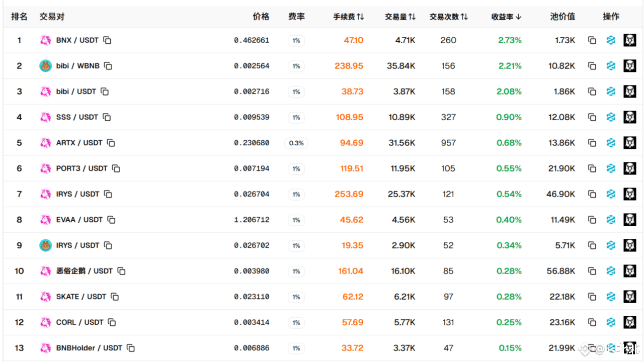The height and width of the screenshot is (362, 644).
Task: Open the black fox icon in the SSS row
Action: tap(630, 117)
